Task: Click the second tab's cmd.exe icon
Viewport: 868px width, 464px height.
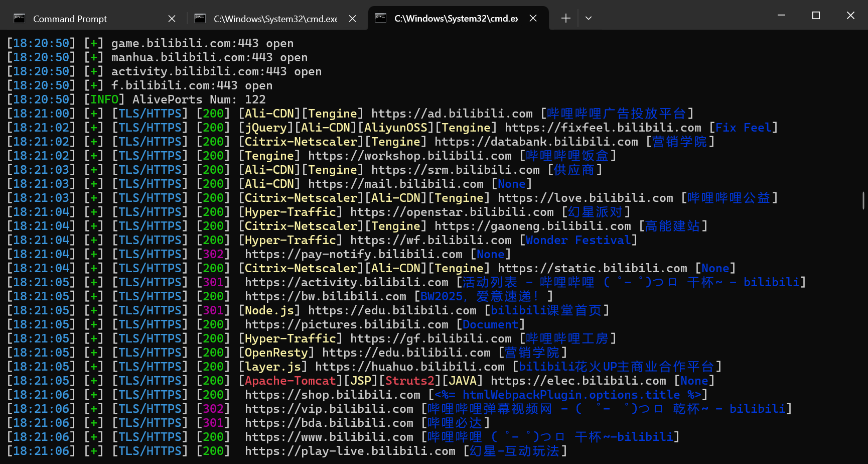Action: 200,19
